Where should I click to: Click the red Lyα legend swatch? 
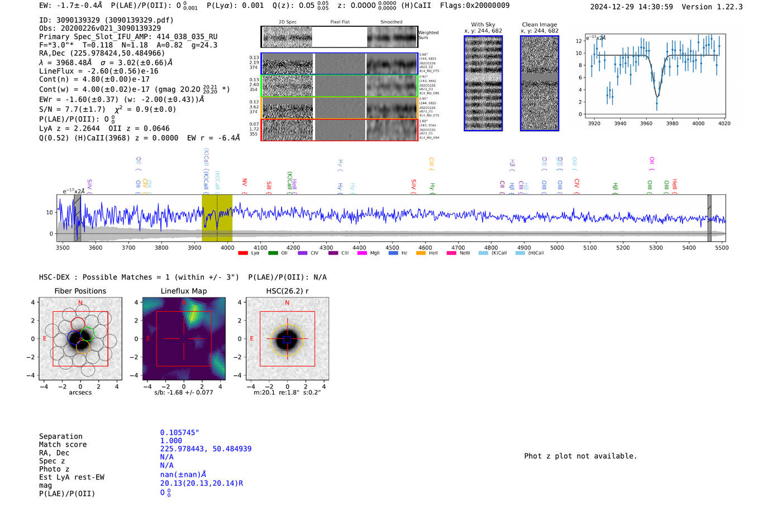(x=243, y=253)
